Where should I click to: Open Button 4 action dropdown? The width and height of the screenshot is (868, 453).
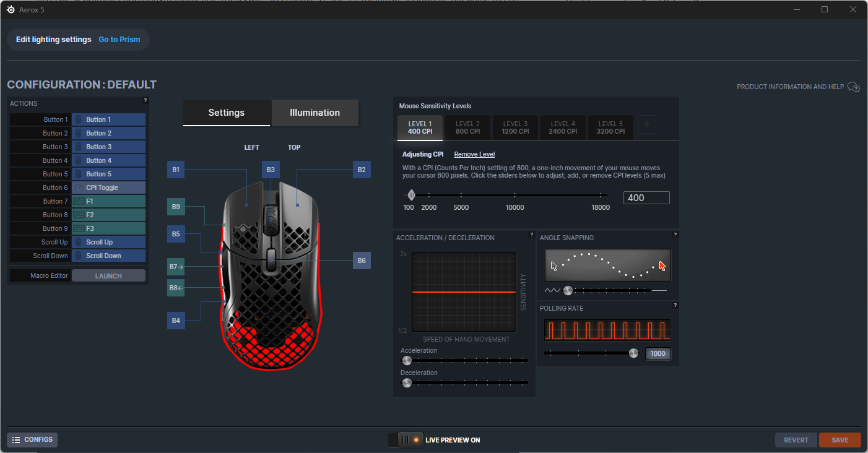pos(108,160)
